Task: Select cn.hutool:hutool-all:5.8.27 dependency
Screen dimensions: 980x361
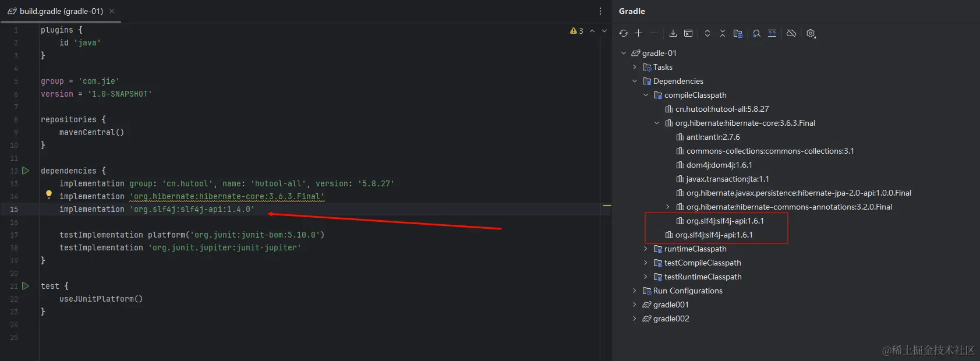Action: 722,109
